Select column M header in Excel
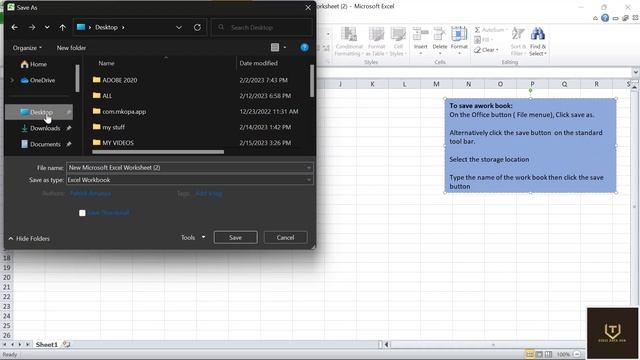This screenshot has width=640, height=360. tap(436, 84)
